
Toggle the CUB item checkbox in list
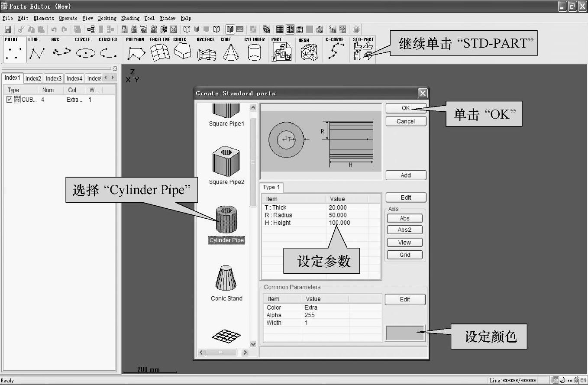pos(10,100)
